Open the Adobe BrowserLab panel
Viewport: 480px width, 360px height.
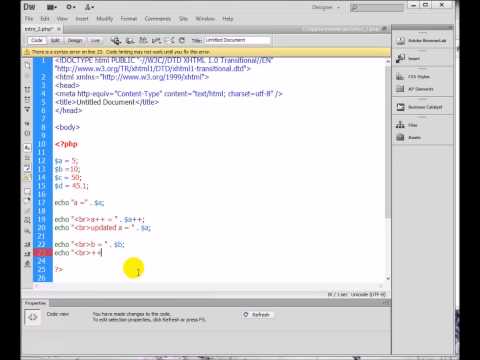coord(422,41)
